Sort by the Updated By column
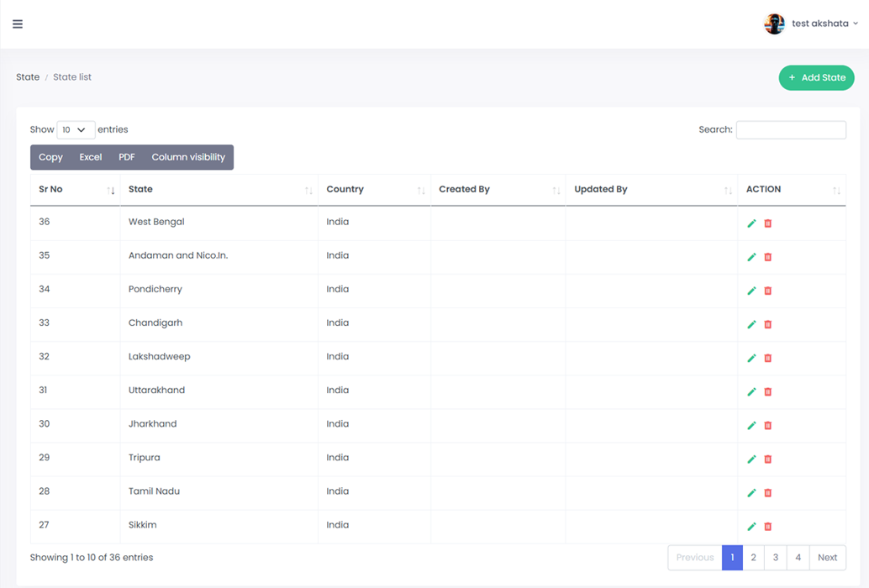The height and width of the screenshot is (588, 869). [x=652, y=189]
